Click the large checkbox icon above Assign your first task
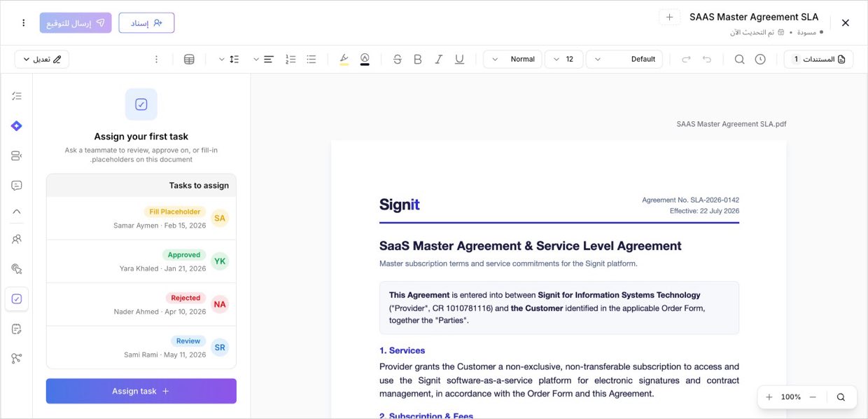 (x=141, y=104)
